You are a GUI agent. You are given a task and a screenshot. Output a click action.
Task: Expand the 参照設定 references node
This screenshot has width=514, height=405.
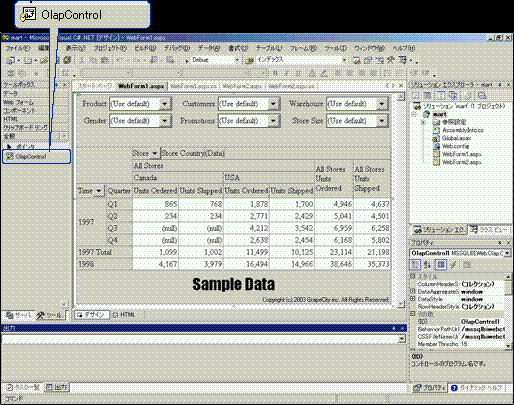pos(424,122)
